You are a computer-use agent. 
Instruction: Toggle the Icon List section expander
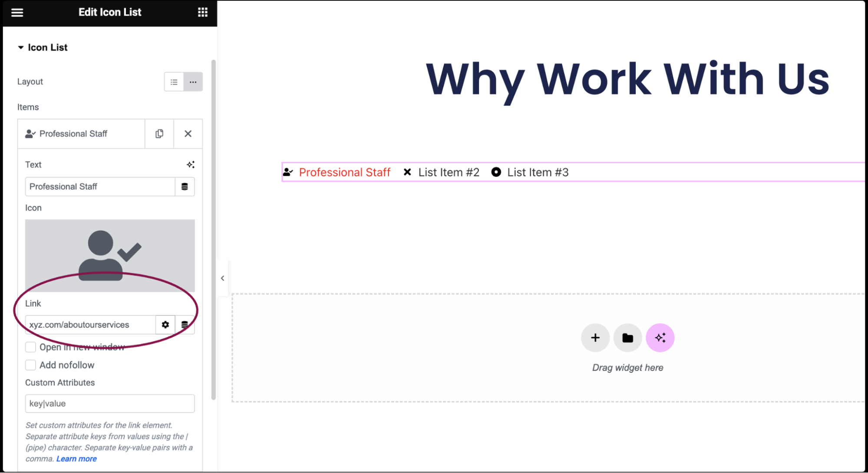(21, 48)
